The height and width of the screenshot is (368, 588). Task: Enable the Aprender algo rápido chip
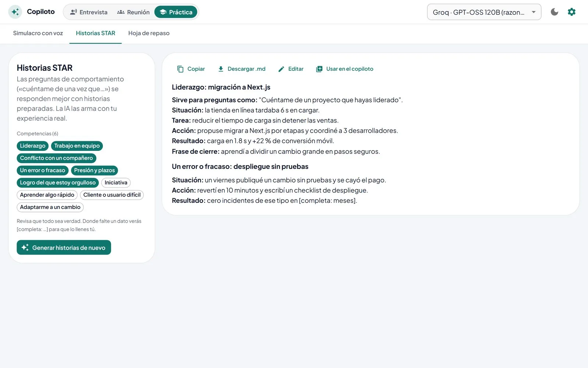pos(47,195)
